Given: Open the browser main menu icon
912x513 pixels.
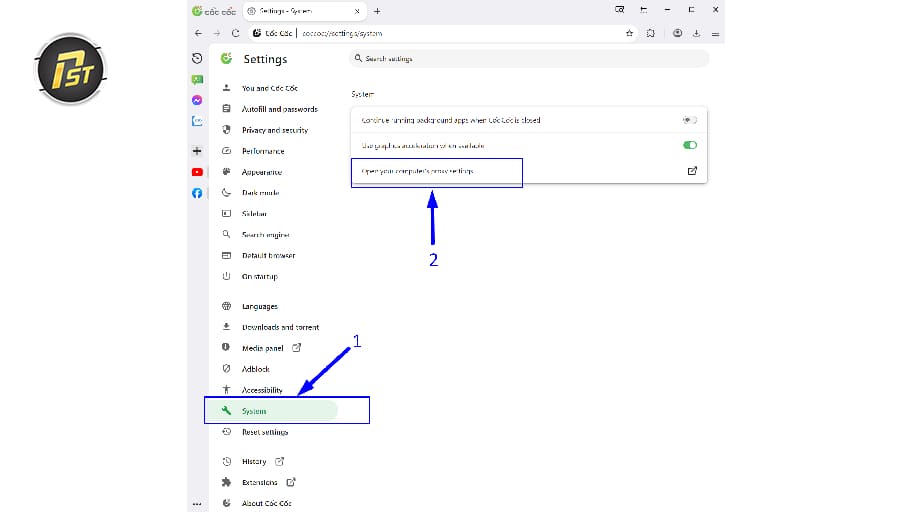Looking at the screenshot, I should click(x=715, y=34).
